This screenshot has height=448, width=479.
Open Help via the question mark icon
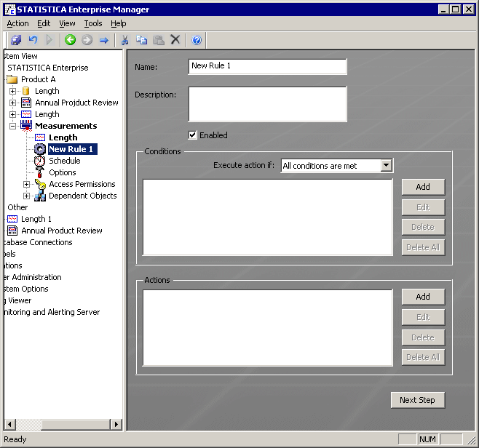coord(197,40)
